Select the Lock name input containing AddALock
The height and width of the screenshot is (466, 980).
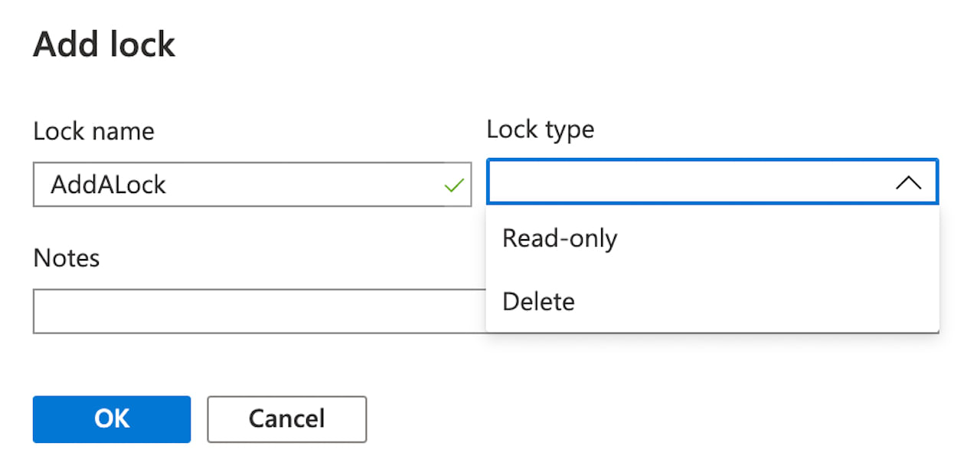tap(230, 184)
